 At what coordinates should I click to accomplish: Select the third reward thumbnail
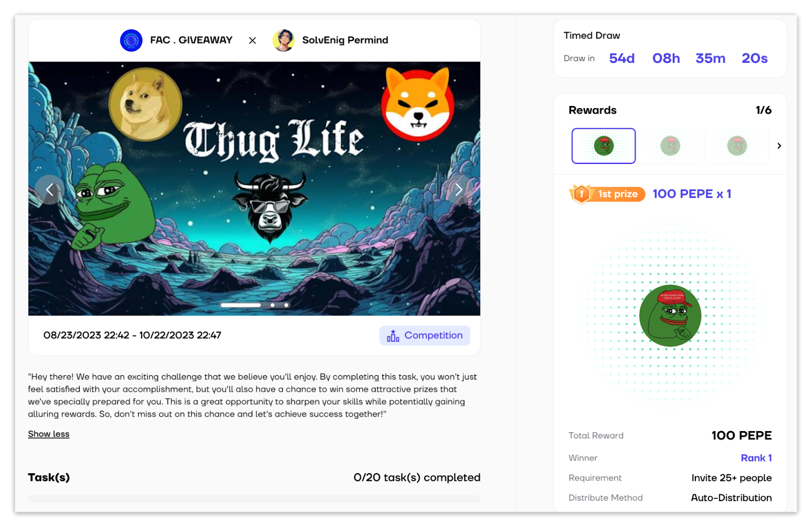737,146
